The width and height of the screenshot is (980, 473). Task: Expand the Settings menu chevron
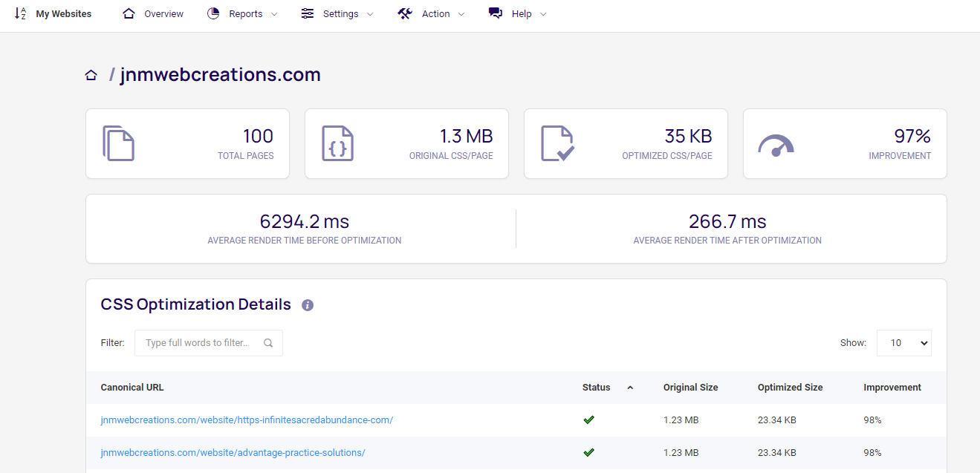point(369,13)
